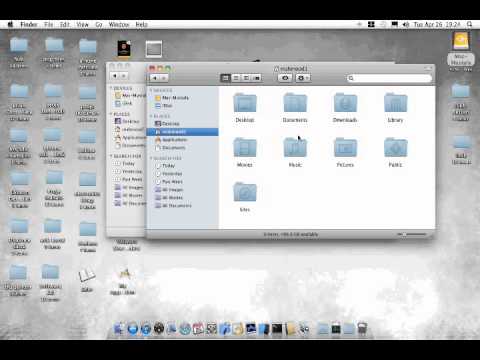Select Desktop in the front window sidebar
The height and width of the screenshot is (360, 480).
click(x=182, y=124)
